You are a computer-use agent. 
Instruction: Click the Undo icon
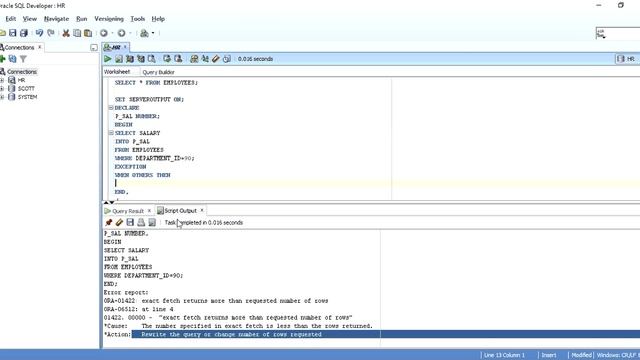(x=39, y=33)
